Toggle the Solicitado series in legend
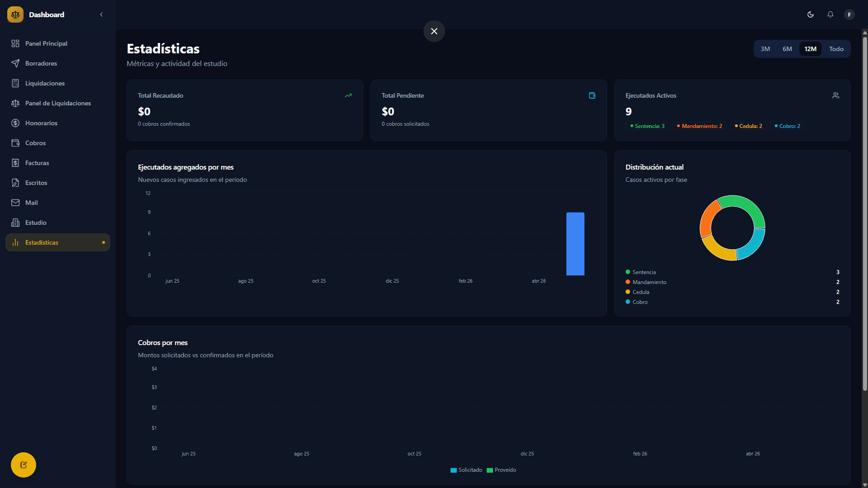Image resolution: width=868 pixels, height=488 pixels. click(x=466, y=470)
